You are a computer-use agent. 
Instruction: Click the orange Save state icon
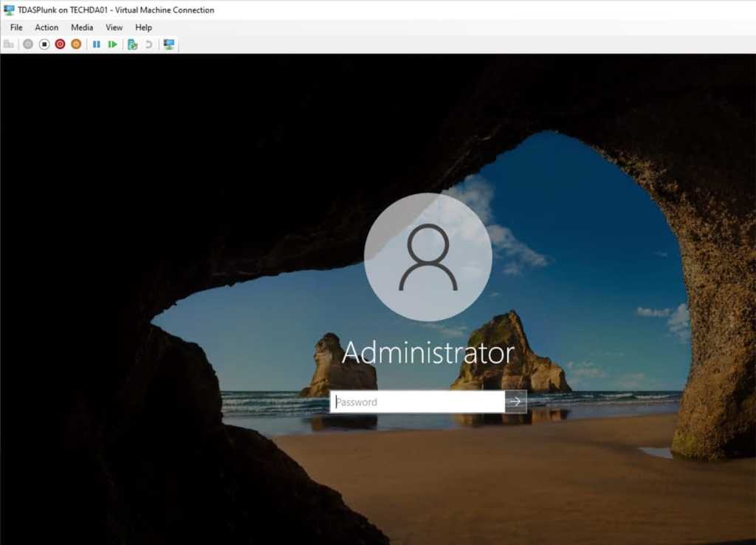(x=77, y=44)
